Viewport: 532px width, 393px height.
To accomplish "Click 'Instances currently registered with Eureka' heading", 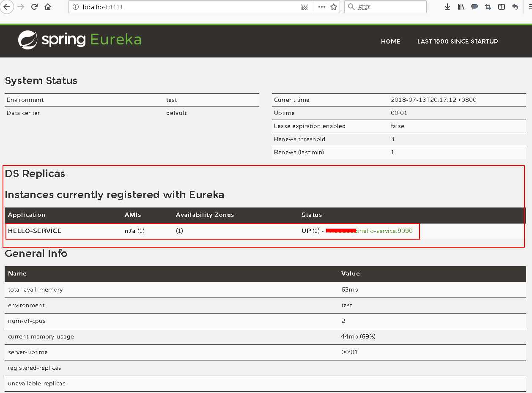I will pos(115,195).
